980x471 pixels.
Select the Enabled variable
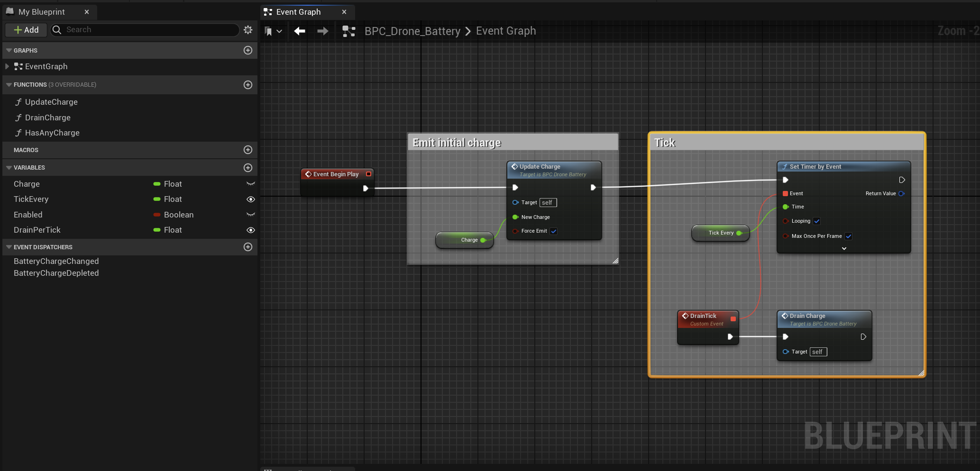point(28,215)
